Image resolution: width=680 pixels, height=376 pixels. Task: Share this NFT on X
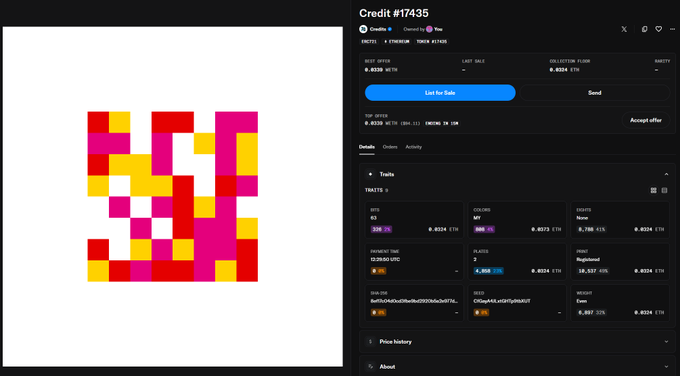click(624, 29)
